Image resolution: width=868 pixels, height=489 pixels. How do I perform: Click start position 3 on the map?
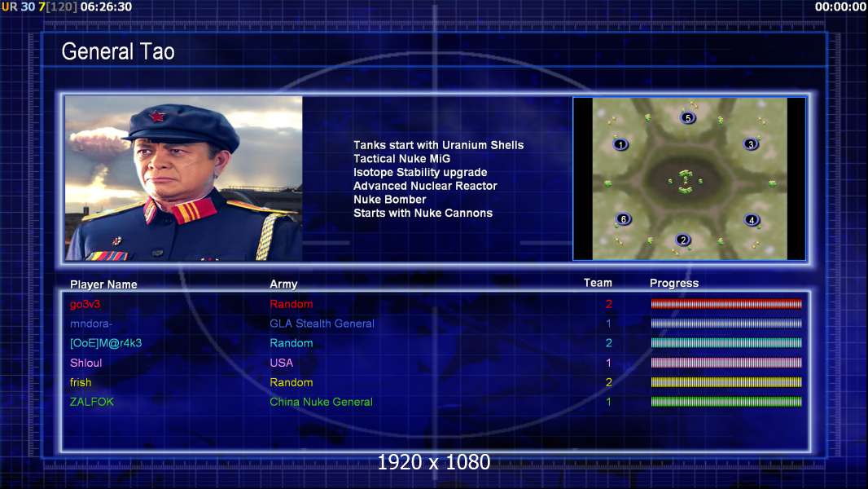click(x=751, y=144)
